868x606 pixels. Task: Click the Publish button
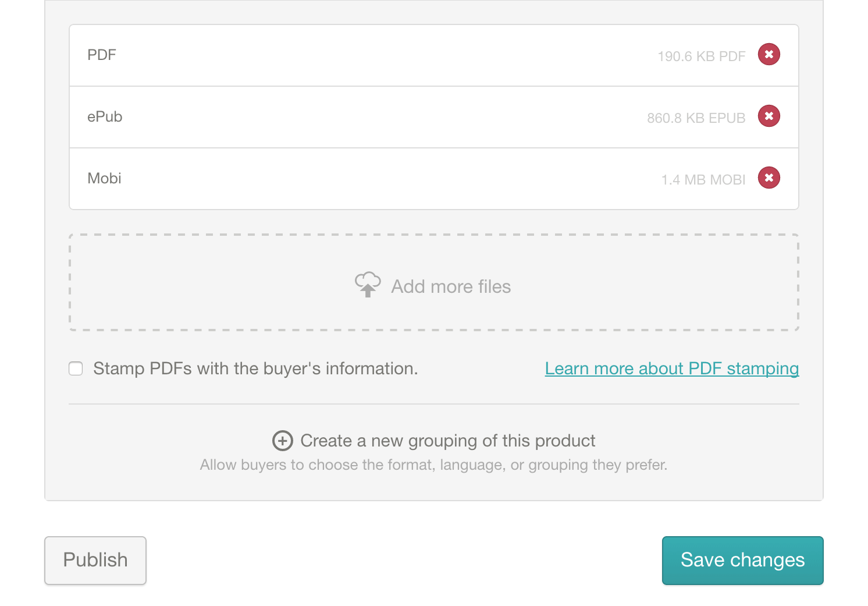click(95, 560)
